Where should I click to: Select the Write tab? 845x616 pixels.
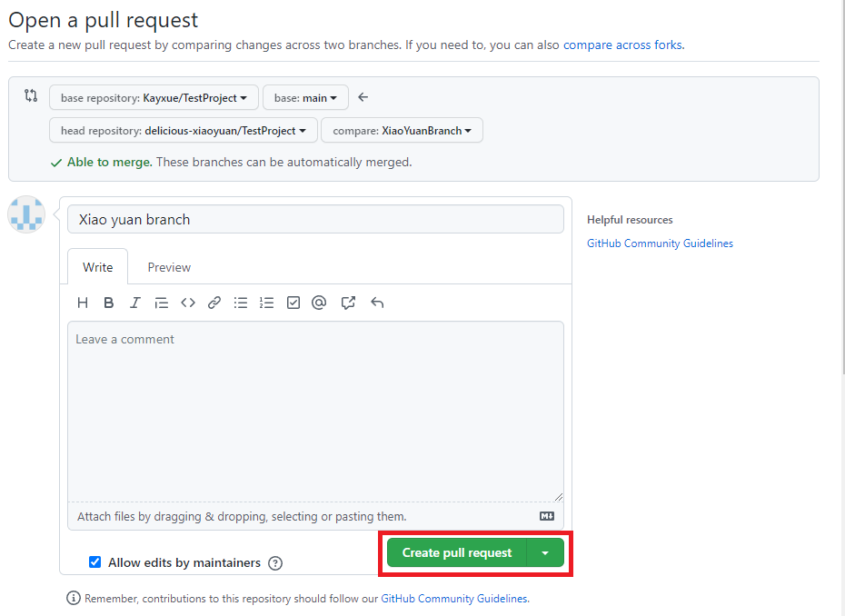(96, 266)
